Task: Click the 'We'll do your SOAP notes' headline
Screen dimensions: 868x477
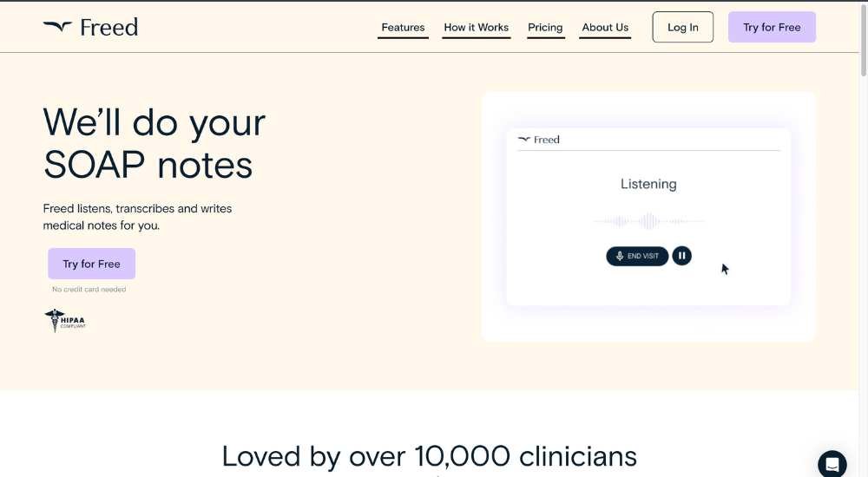Action: [x=155, y=144]
